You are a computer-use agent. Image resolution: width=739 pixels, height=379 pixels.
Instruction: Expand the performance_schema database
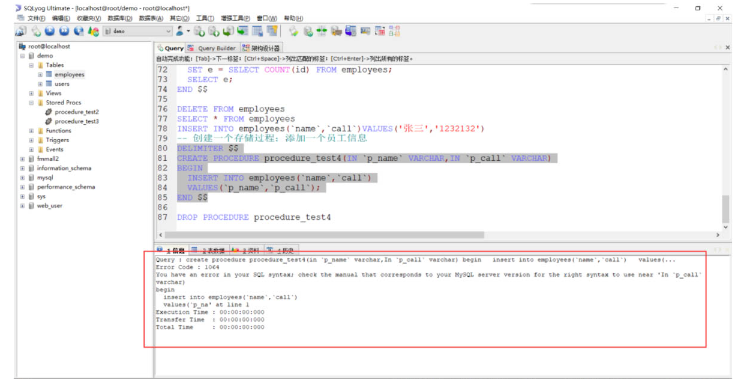[22, 187]
